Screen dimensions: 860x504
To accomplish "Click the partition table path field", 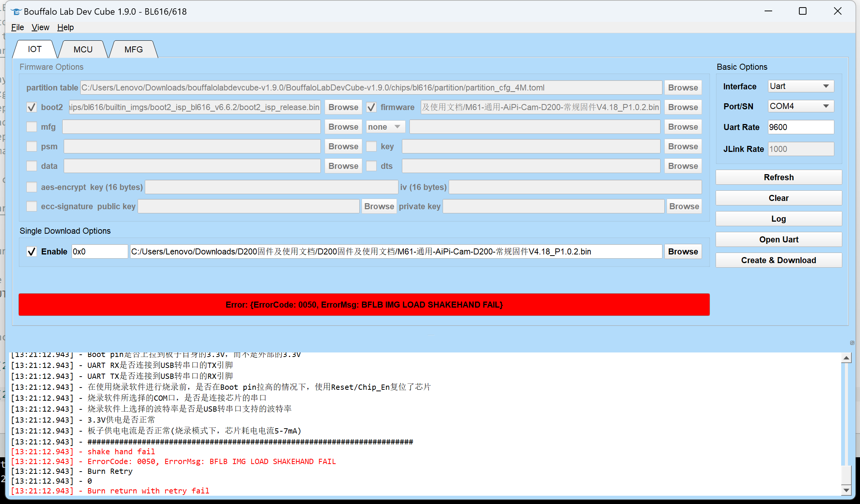I will click(x=371, y=88).
